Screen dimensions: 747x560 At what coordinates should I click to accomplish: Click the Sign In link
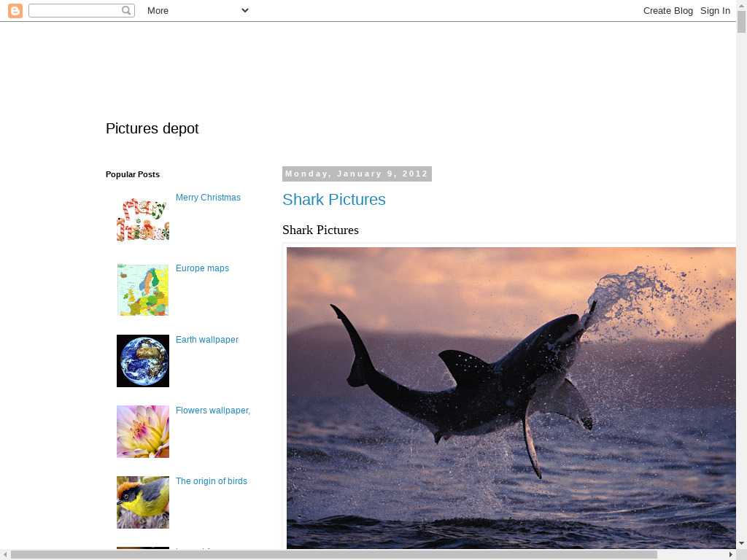coord(715,11)
